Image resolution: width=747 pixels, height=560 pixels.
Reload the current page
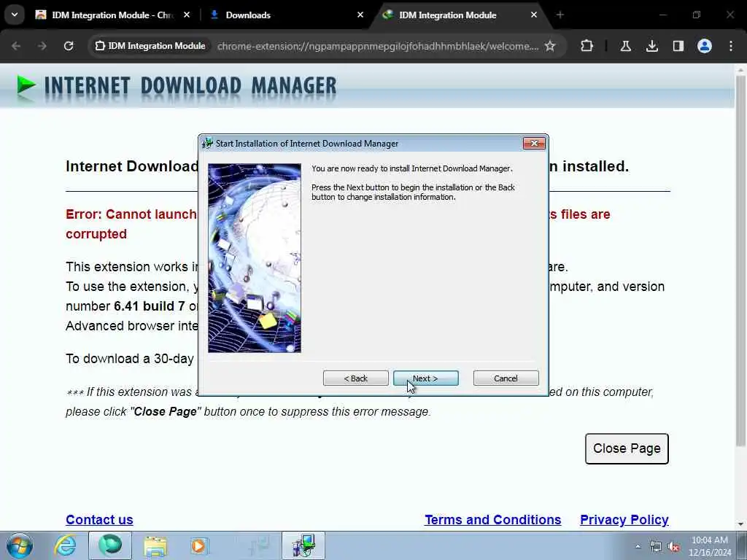click(69, 46)
